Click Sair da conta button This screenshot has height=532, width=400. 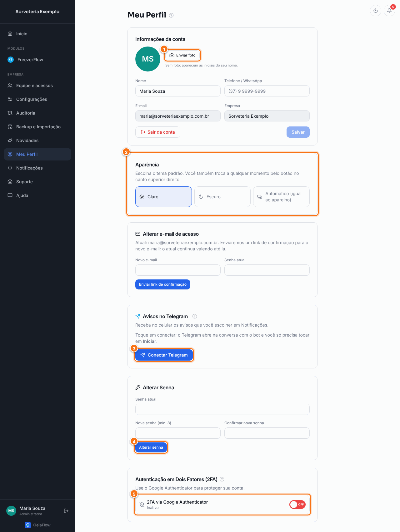(158, 132)
